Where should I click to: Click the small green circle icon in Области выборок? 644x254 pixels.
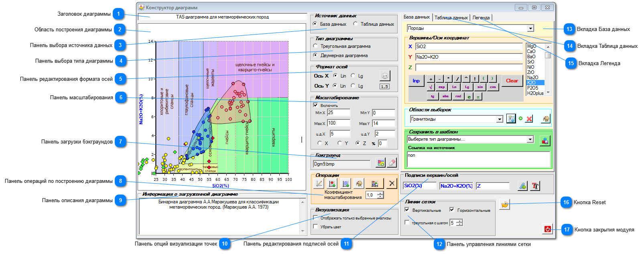(x=521, y=119)
